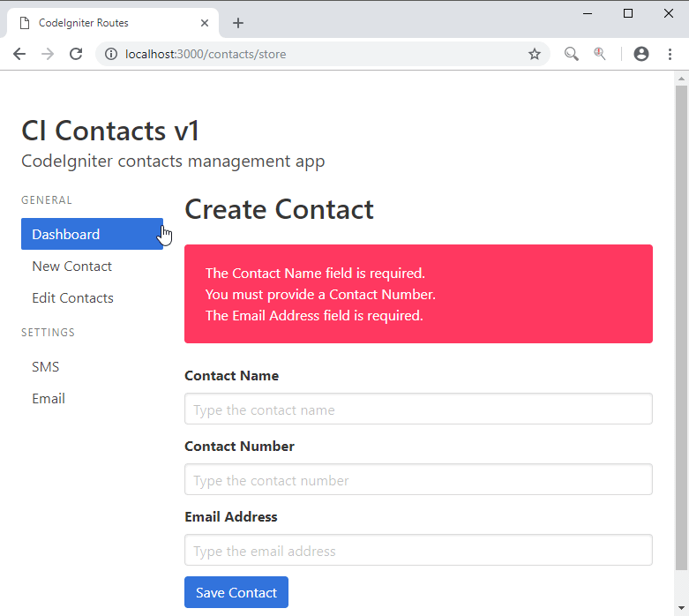The image size is (689, 616).
Task: Open the Chrome profile account icon
Action: tap(641, 54)
